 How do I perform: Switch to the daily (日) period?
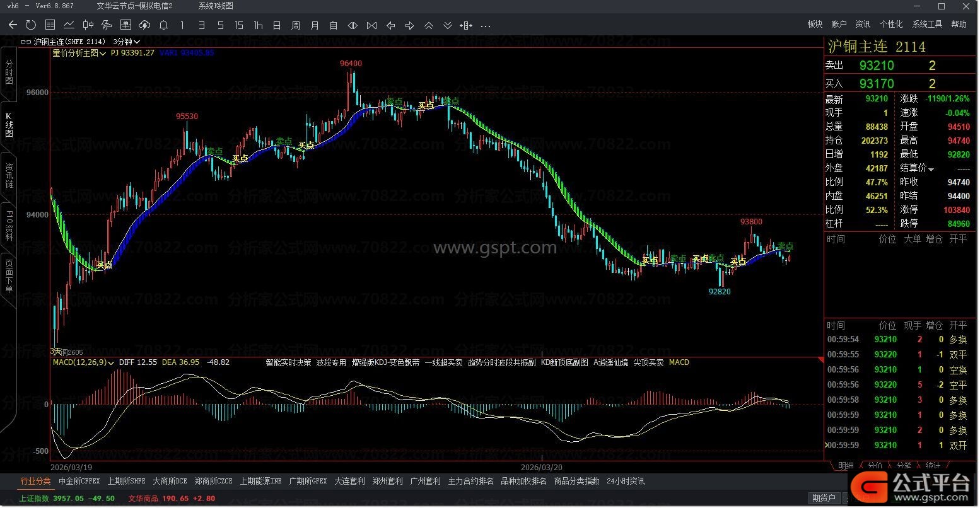point(277,25)
